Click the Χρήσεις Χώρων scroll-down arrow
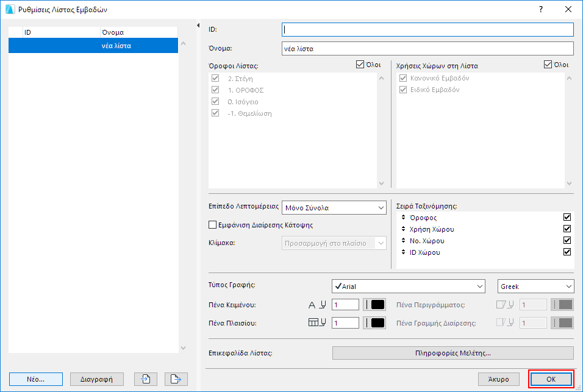The image size is (583, 392). click(569, 183)
